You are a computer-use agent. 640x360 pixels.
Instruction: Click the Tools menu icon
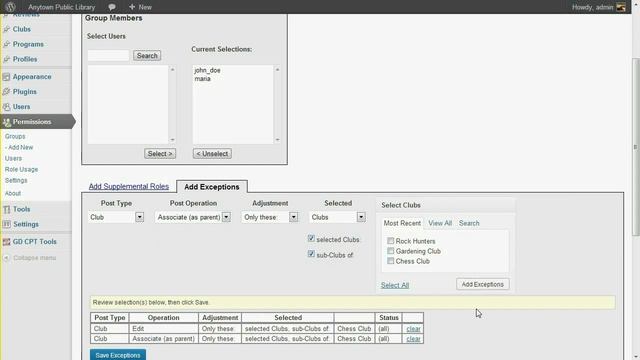7,209
